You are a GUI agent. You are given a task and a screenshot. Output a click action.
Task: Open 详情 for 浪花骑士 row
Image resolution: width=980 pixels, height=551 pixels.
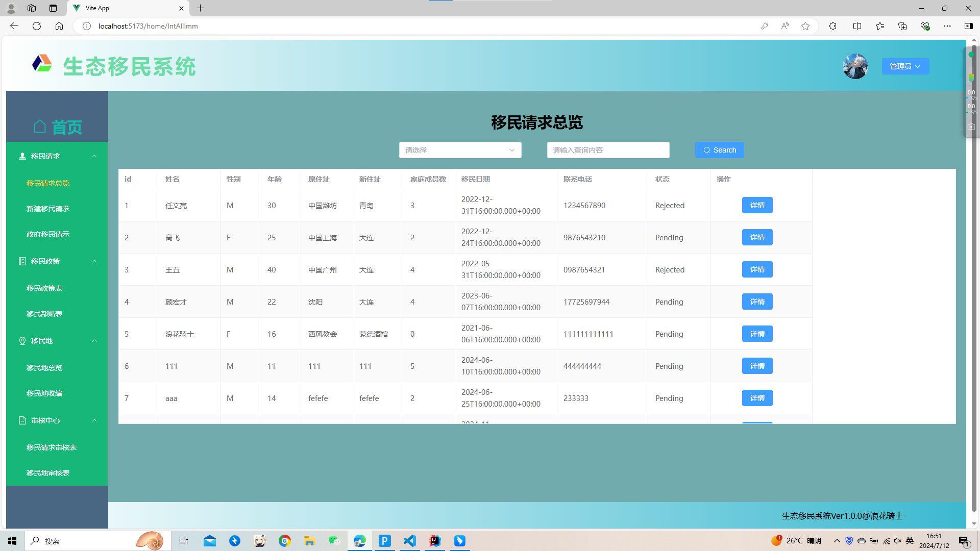click(x=757, y=334)
